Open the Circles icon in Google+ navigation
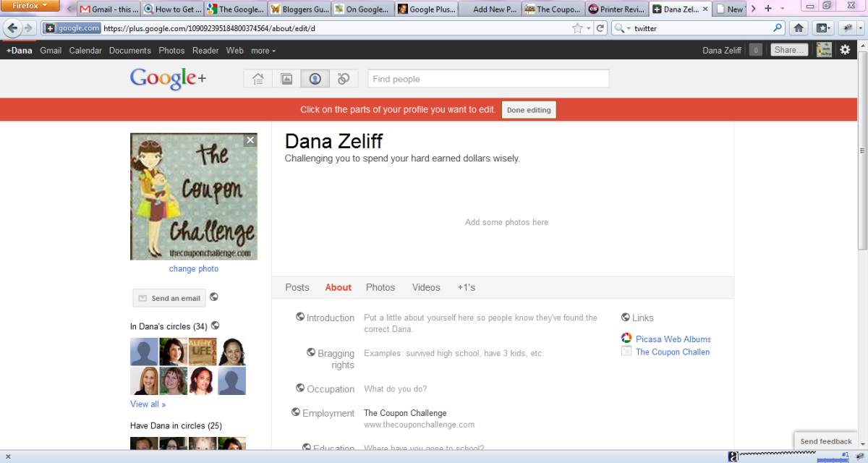The width and height of the screenshot is (868, 463). click(344, 79)
